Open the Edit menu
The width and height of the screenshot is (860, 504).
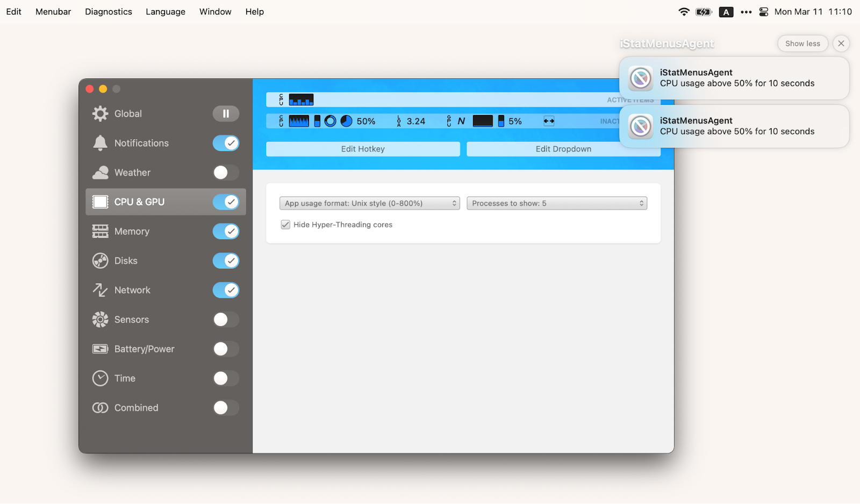(x=14, y=12)
